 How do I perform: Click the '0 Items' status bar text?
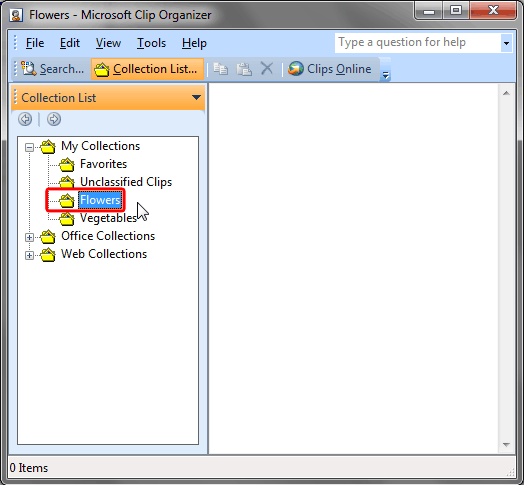coord(29,468)
